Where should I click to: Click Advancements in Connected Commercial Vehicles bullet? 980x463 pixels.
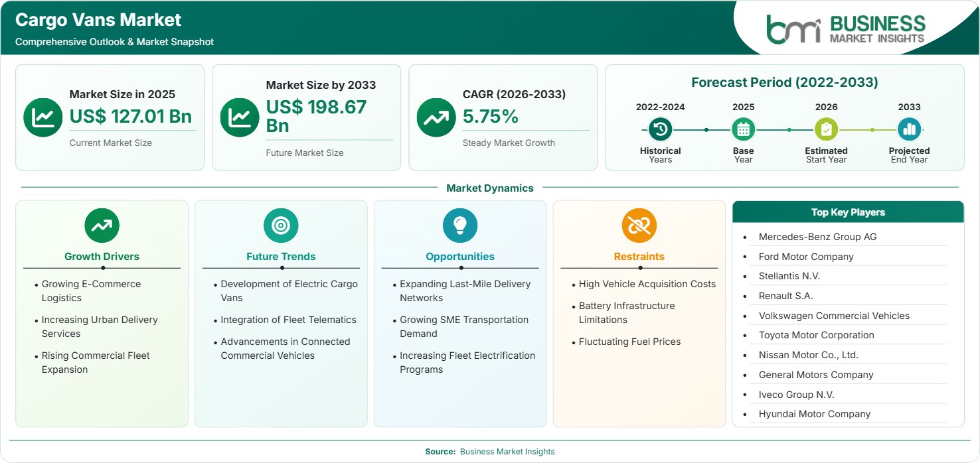point(286,348)
